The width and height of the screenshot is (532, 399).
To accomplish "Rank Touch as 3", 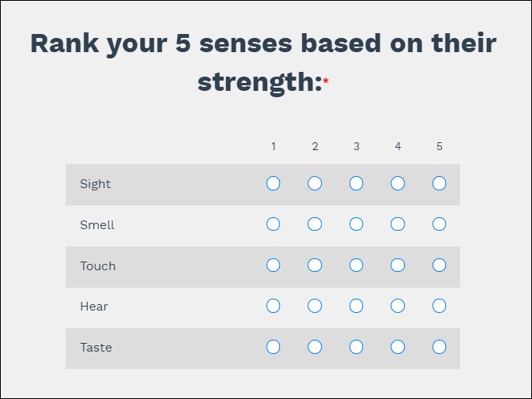I will 357,265.
